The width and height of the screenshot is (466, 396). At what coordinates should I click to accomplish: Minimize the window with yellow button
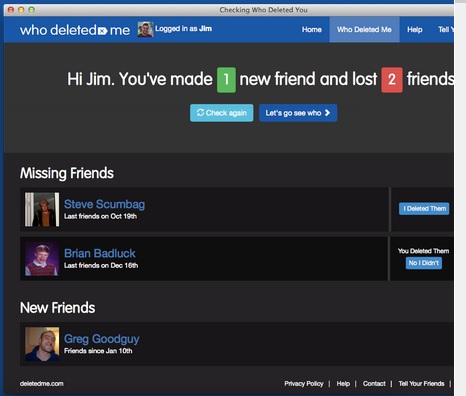pyautogui.click(x=21, y=10)
